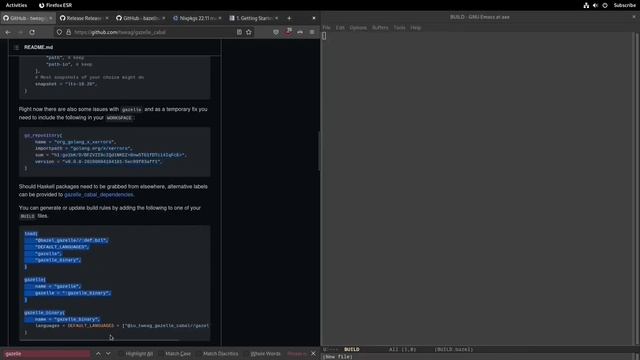Click the Subscribe button in top bar
Image resolution: width=640 pixels, height=360 pixels.
(x=624, y=5)
